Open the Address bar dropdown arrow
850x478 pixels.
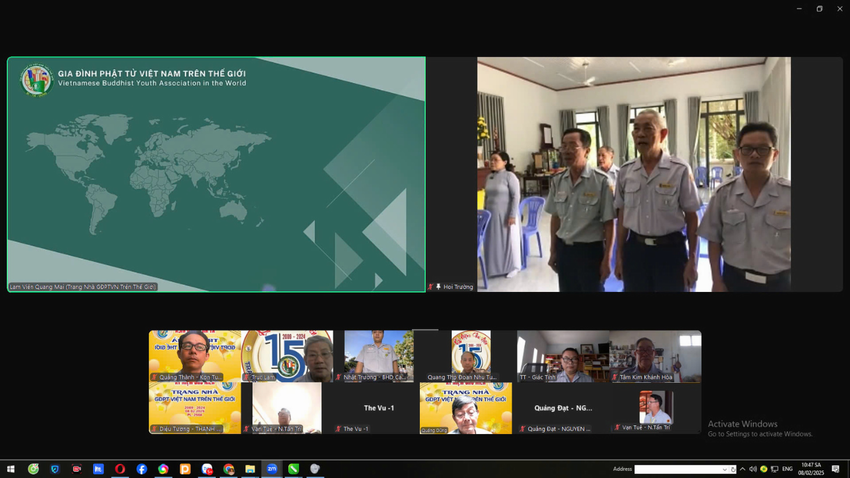[725, 469]
